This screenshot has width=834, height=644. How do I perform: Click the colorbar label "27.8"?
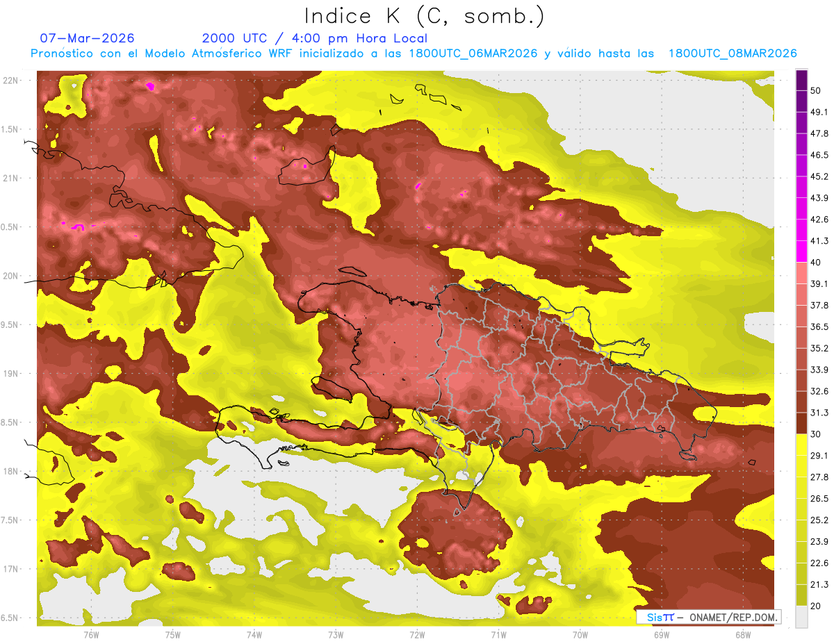pyautogui.click(x=819, y=477)
